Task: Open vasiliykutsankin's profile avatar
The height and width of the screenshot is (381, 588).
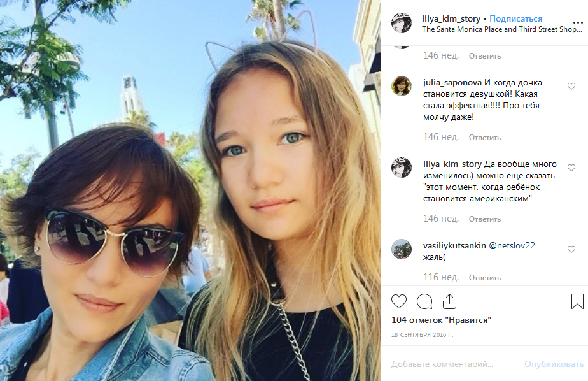Action: [x=402, y=249]
